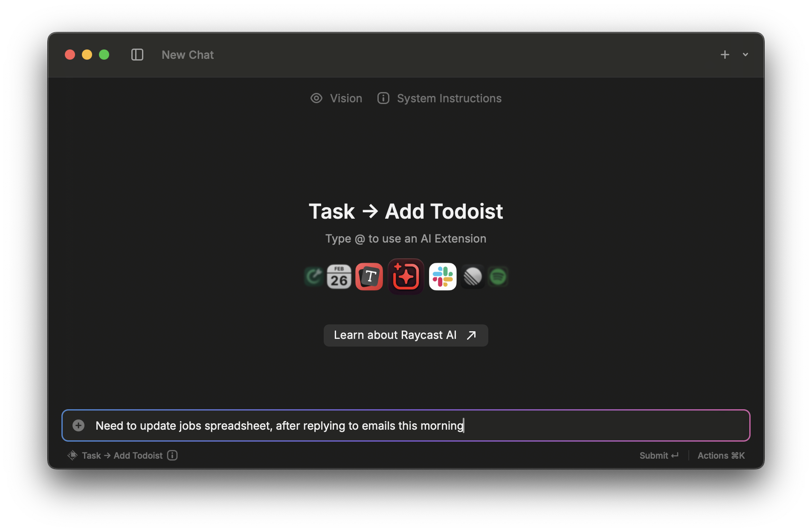812x532 pixels.
Task: Select the green refresh-arrow extension icon
Action: click(x=314, y=277)
